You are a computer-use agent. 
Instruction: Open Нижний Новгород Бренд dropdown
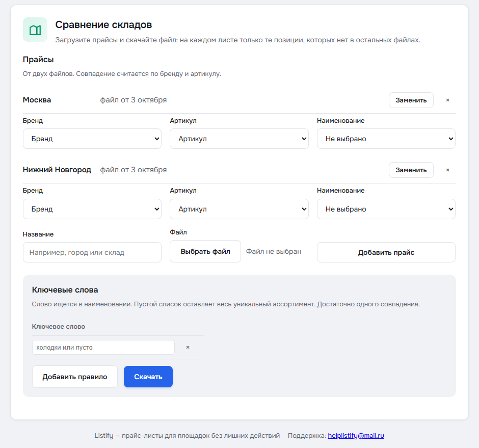(x=92, y=209)
